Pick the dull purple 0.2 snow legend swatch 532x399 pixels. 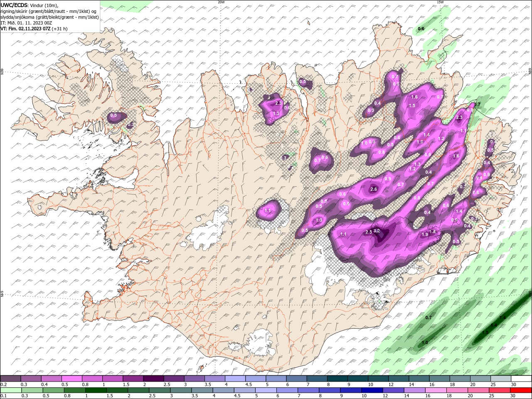(x=10, y=379)
